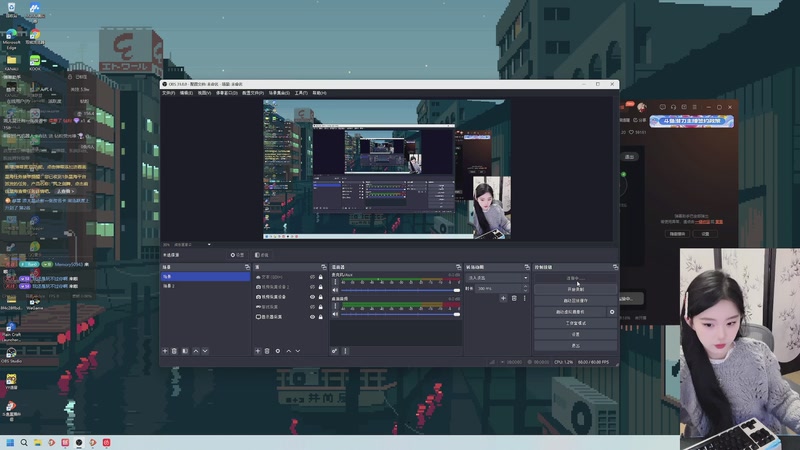Viewport: 800px width, 450px height.
Task: Open scene filters icon in Scenes panel
Action: (185, 351)
